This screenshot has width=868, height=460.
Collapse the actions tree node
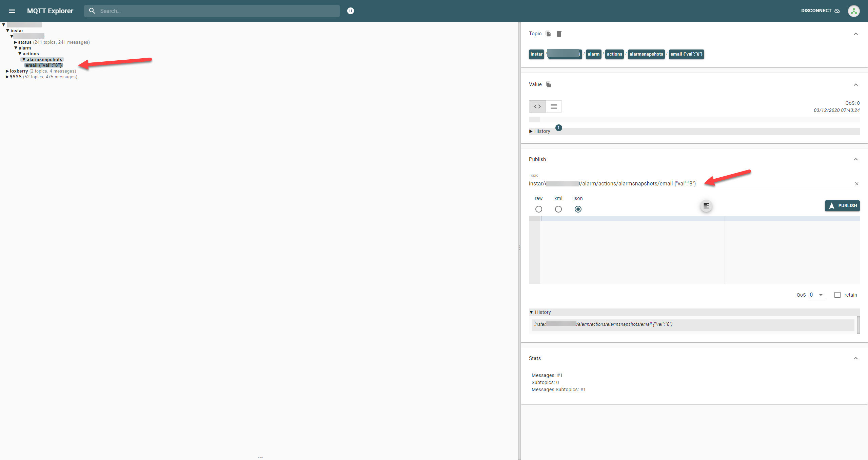(x=20, y=54)
